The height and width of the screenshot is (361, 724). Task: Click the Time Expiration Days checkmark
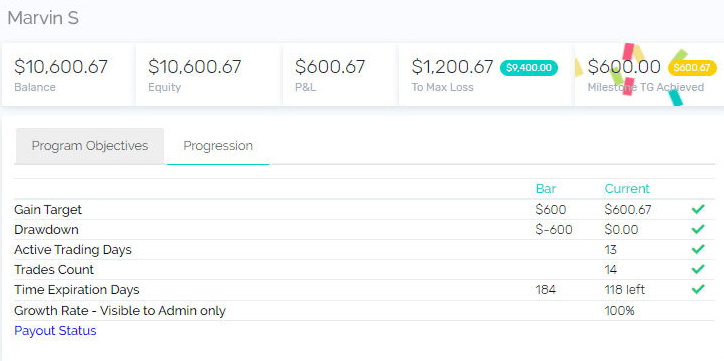tap(698, 289)
